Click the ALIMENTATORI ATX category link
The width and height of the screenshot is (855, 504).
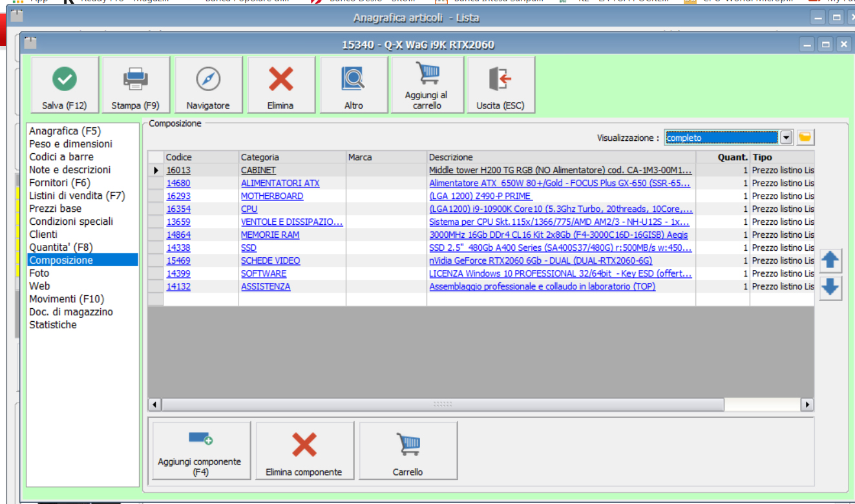pyautogui.click(x=280, y=184)
